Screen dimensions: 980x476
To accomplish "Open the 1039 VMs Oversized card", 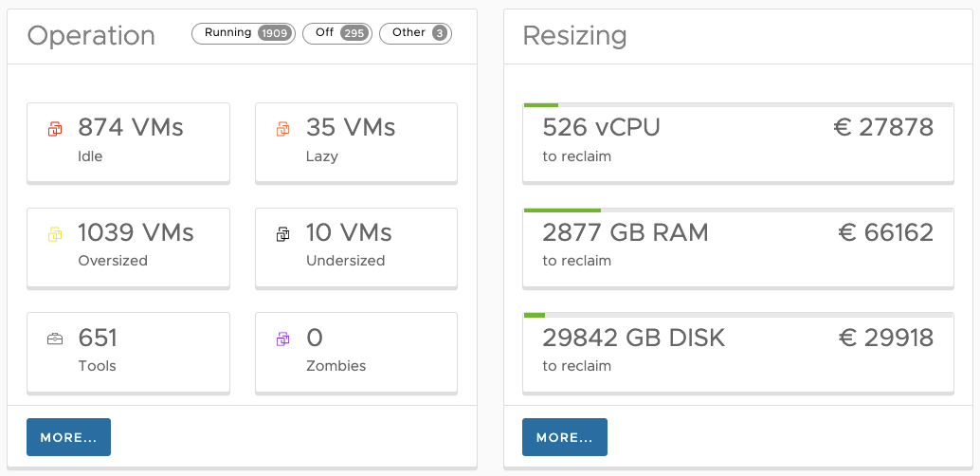I will click(x=128, y=248).
